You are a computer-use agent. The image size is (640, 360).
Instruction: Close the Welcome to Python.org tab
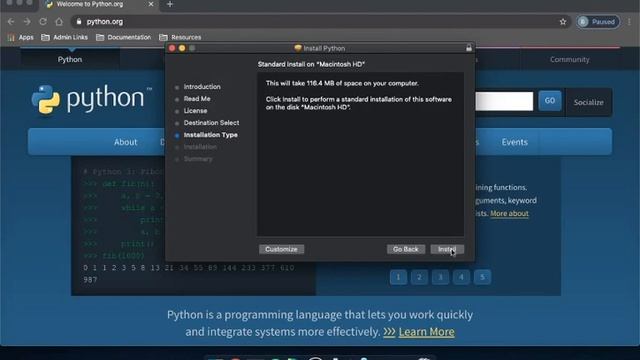151,4
